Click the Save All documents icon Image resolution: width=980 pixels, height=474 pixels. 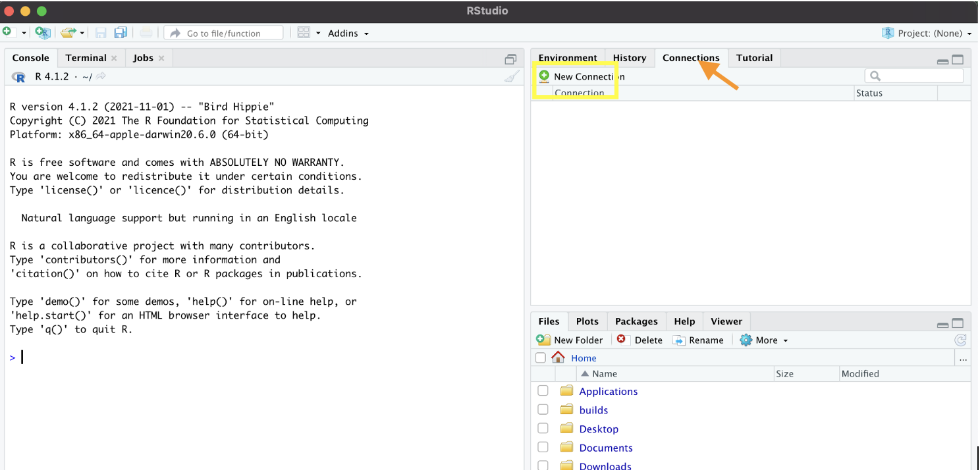tap(121, 33)
